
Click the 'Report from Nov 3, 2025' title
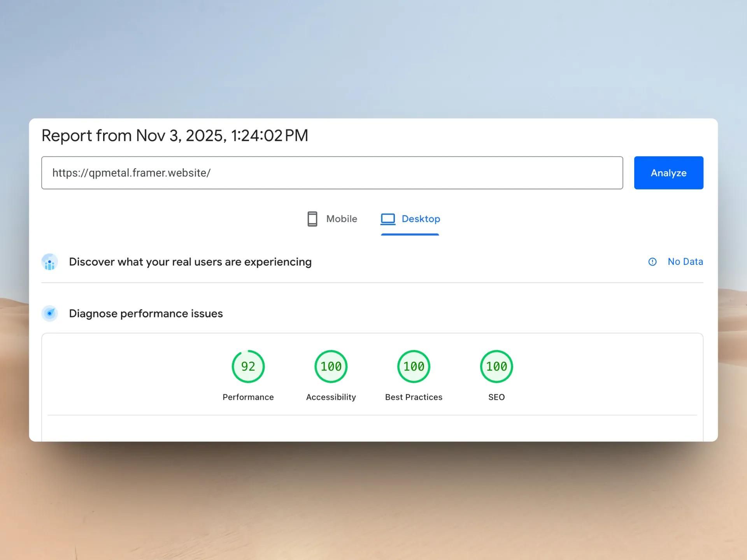(175, 136)
